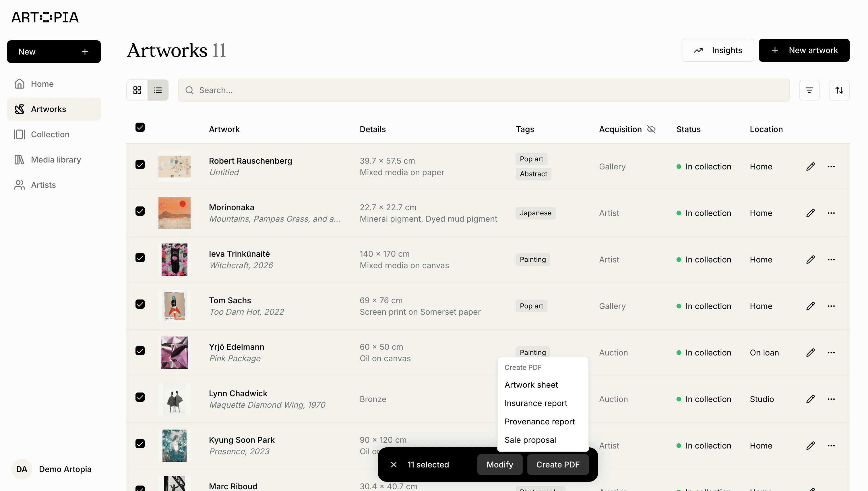Switch to list view layout
The image size is (868, 491).
coord(158,90)
